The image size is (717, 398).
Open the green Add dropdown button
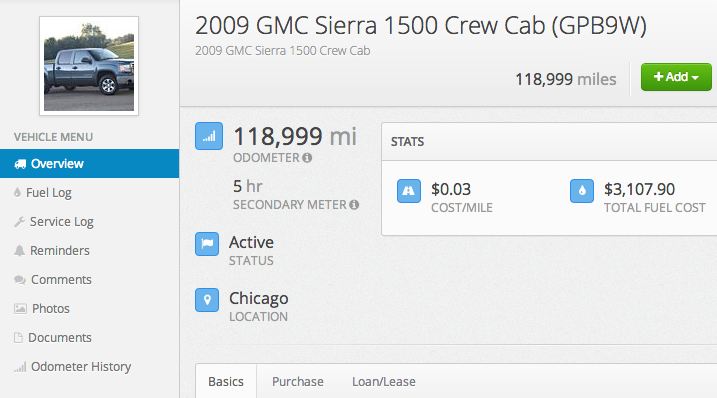click(676, 77)
